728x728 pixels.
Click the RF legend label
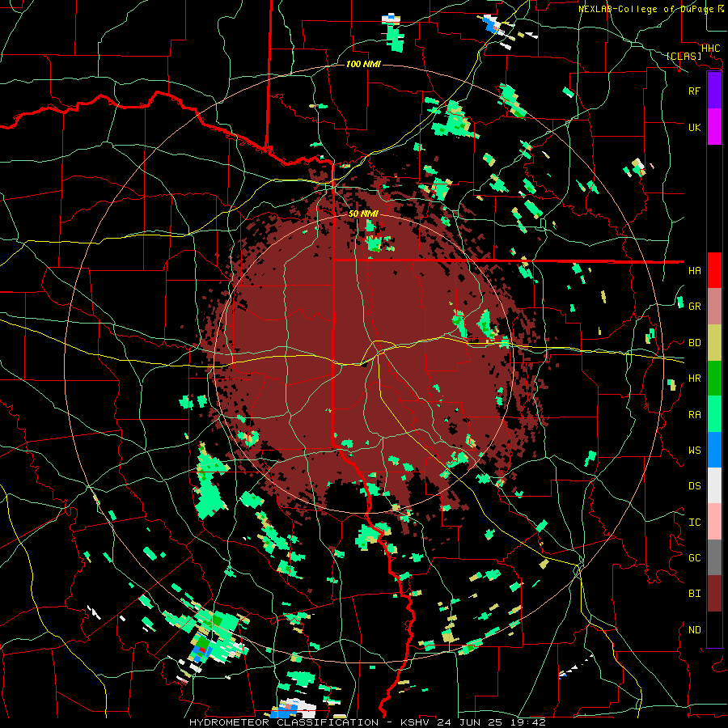[x=695, y=91]
